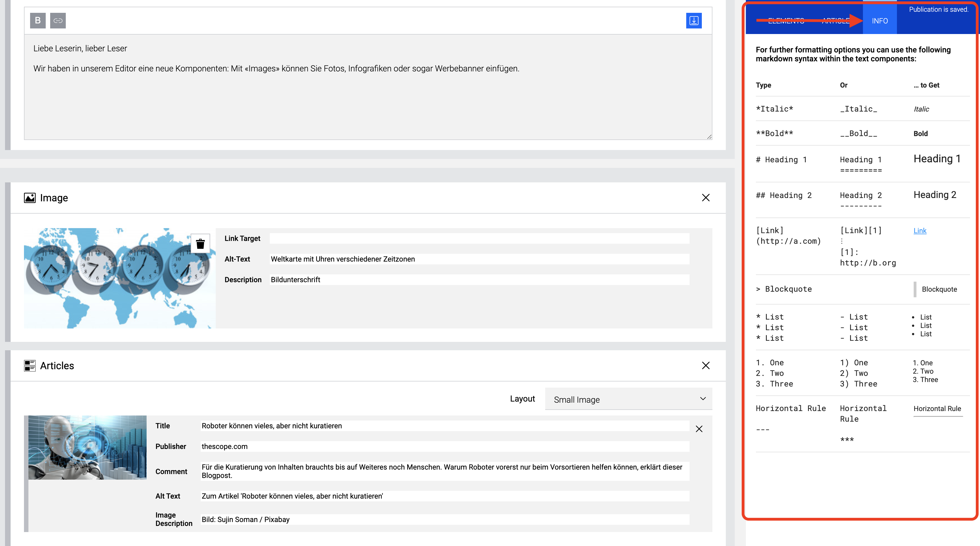Click the Articles component list icon
The height and width of the screenshot is (546, 980).
pos(30,366)
